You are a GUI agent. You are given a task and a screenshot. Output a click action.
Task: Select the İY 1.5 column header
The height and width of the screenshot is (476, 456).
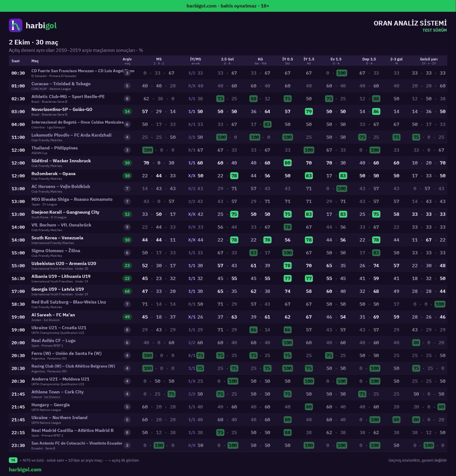[308, 61]
